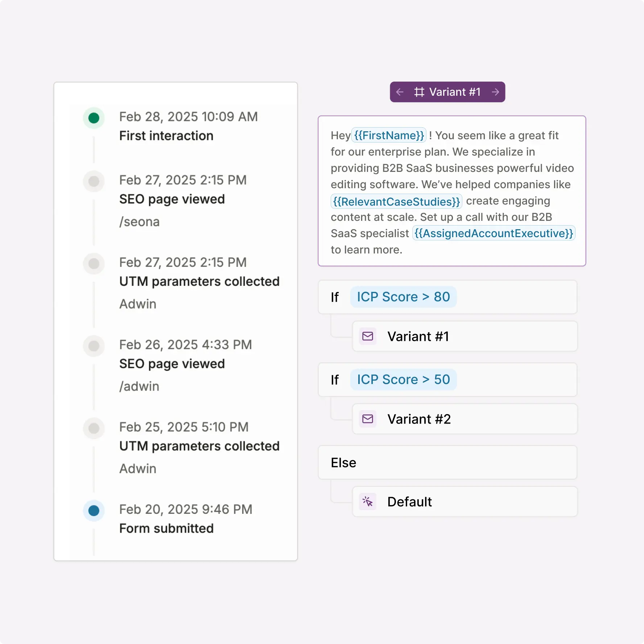This screenshot has width=644, height=644.
Task: Go to previous variant with left arrow
Action: point(400,92)
